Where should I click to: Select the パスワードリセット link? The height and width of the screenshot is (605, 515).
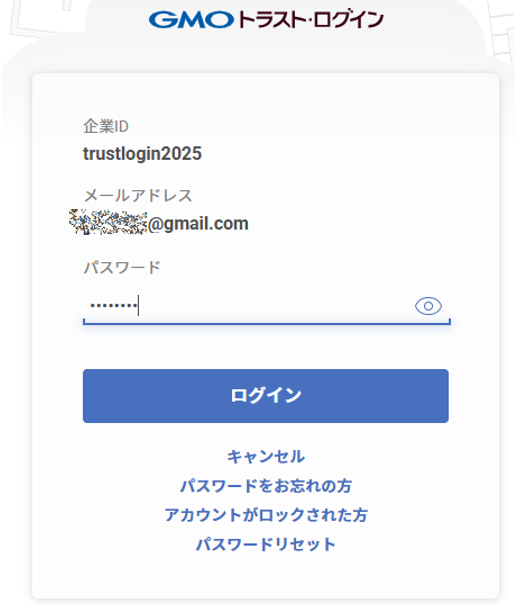266,544
